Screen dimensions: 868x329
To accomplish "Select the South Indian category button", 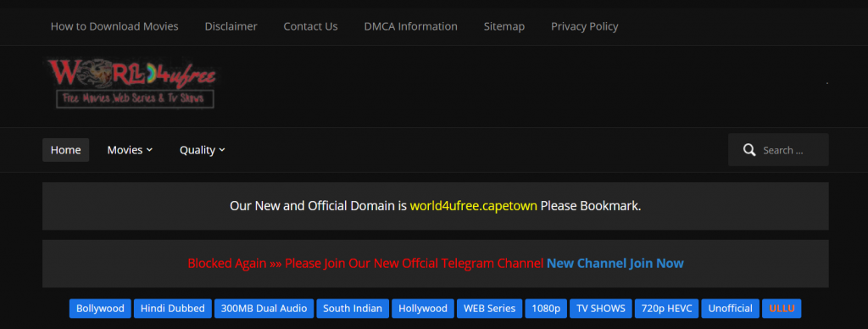I will pyautogui.click(x=353, y=309).
